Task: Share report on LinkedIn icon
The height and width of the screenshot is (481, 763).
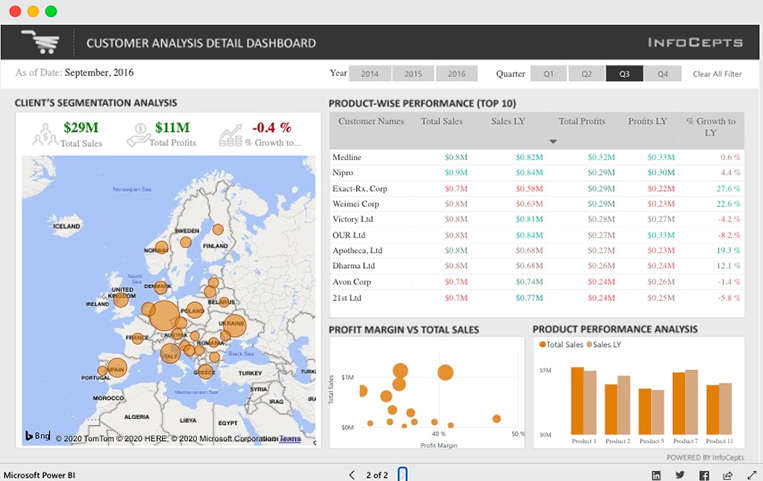Action: tap(656, 475)
